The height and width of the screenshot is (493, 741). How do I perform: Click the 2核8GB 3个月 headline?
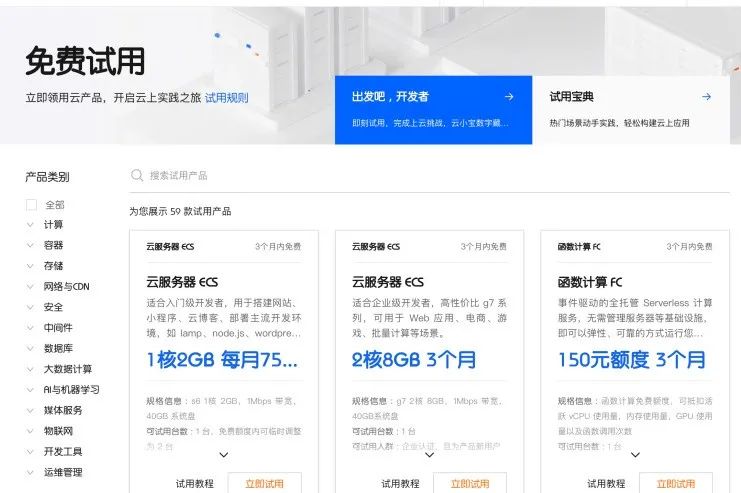[414, 360]
